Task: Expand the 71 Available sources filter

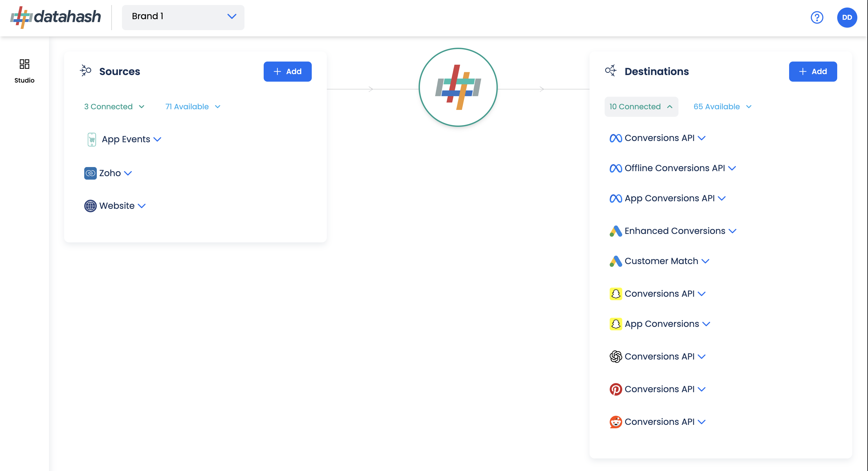Action: 193,106
